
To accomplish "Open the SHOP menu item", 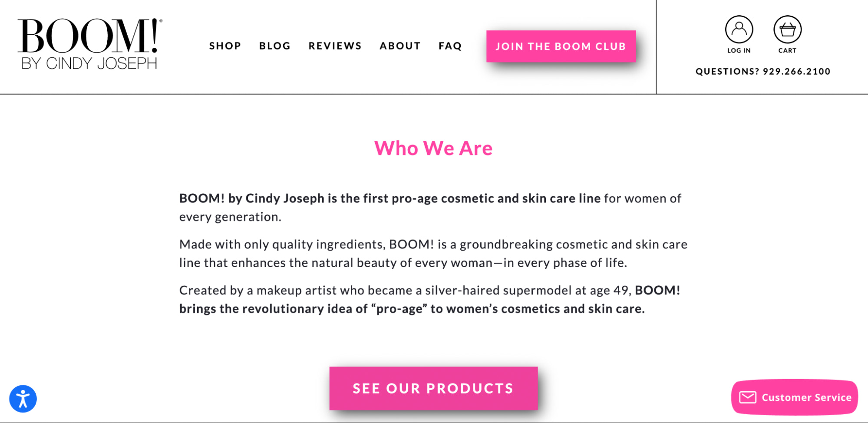I will click(x=225, y=46).
